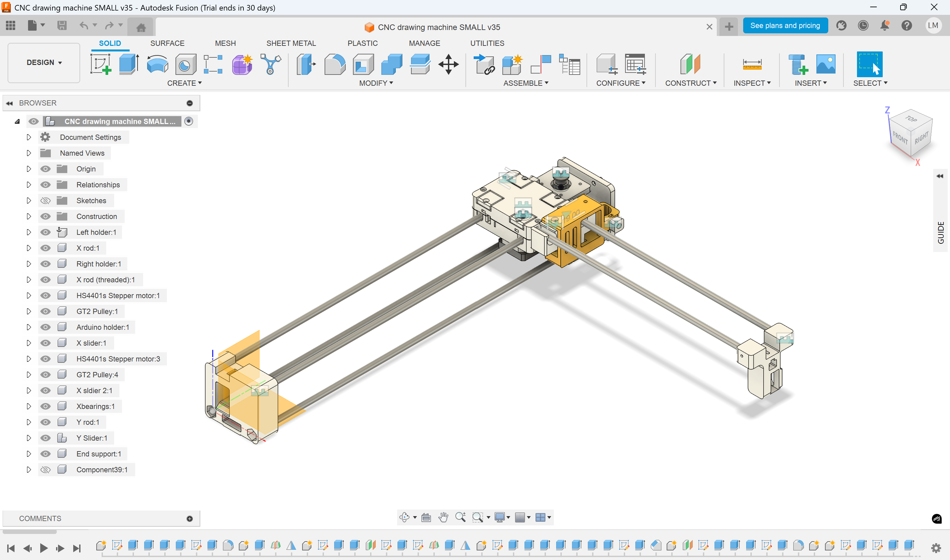Click the Fillet tool icon
This screenshot has width=950, height=560.
point(334,64)
